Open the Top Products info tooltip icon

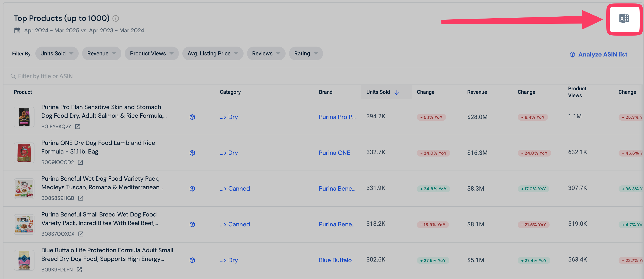116,18
